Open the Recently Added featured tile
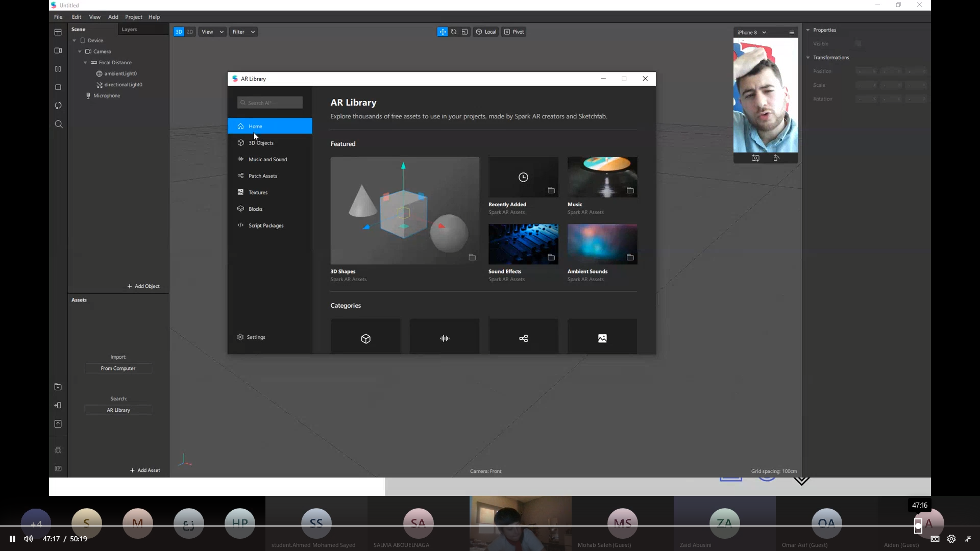 tap(523, 177)
